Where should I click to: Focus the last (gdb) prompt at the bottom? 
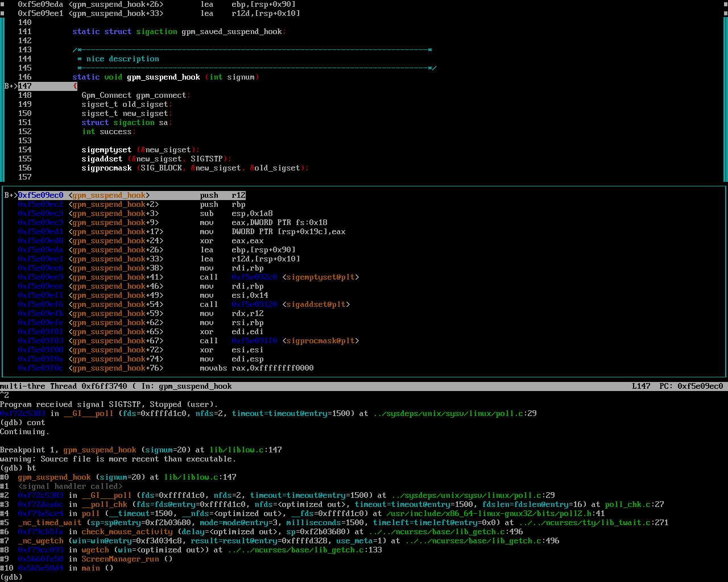[x=11, y=577]
